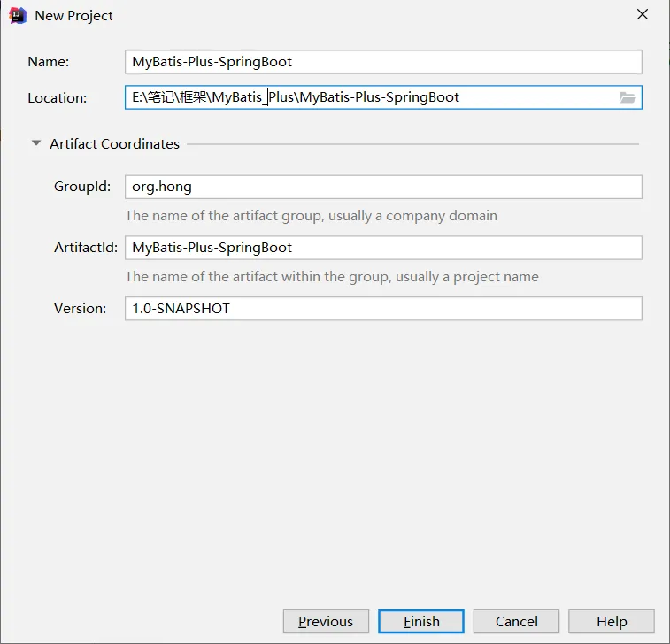Image resolution: width=670 pixels, height=644 pixels.
Task: Collapse the Artifact Coordinates disclosure triangle
Action: pyautogui.click(x=36, y=143)
